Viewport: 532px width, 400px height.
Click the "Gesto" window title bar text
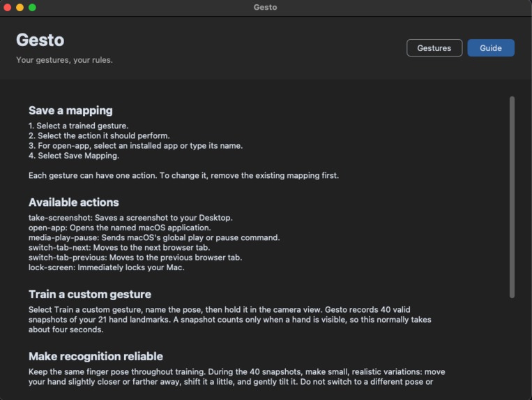[x=266, y=7]
